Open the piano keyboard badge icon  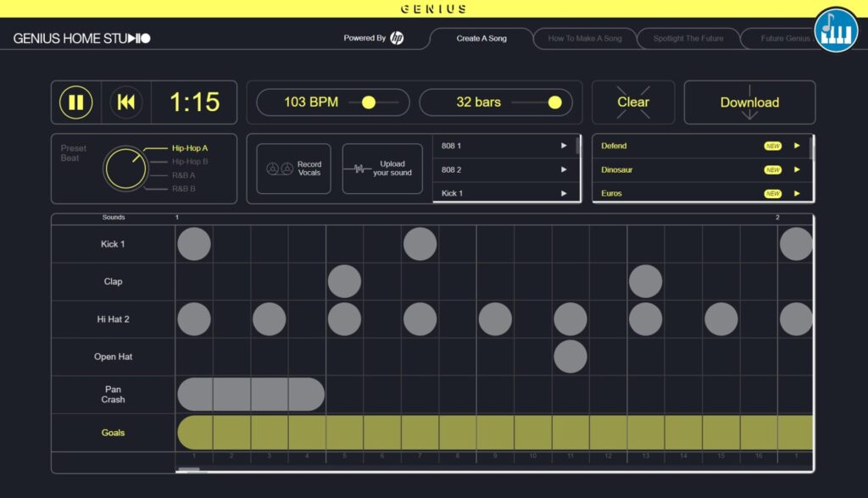(x=836, y=30)
